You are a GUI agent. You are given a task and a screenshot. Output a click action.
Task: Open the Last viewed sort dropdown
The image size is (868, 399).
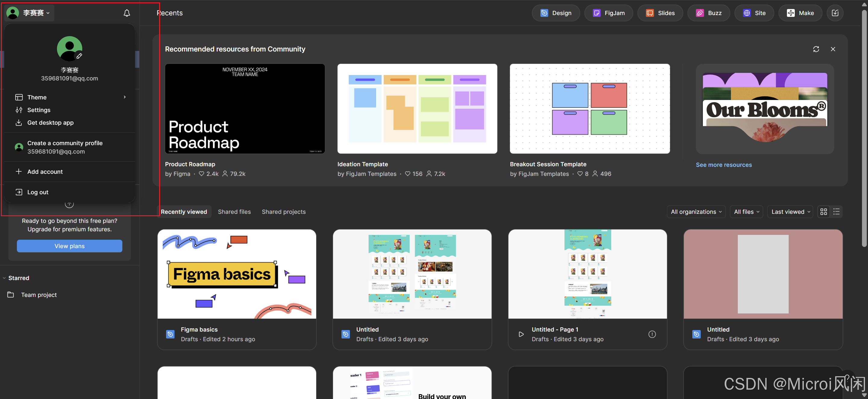[x=790, y=211]
